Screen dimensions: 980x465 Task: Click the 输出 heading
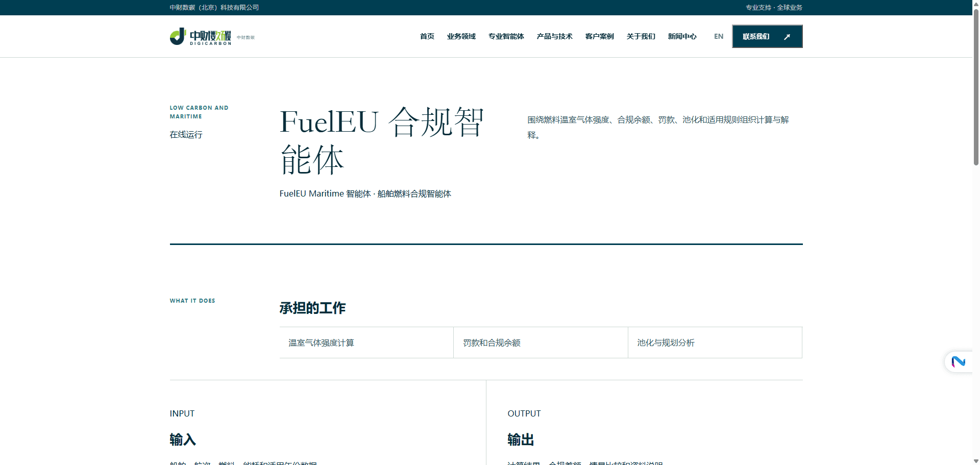pos(521,439)
